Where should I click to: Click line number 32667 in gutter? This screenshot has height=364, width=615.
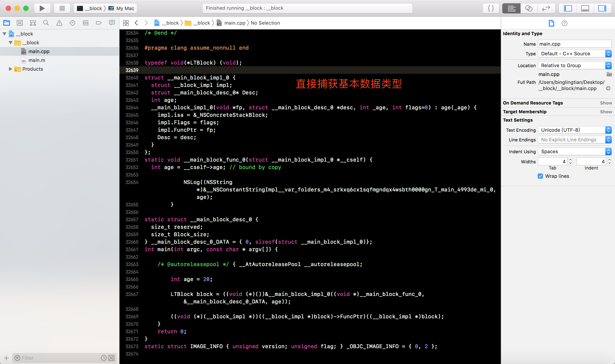click(x=132, y=294)
